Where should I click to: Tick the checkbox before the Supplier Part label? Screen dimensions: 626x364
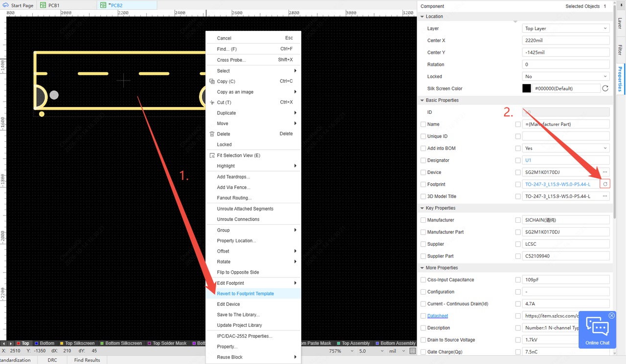click(424, 256)
